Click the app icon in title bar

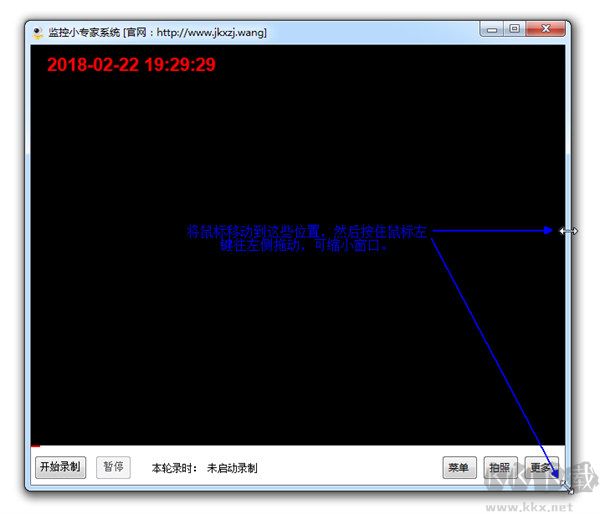click(x=38, y=33)
